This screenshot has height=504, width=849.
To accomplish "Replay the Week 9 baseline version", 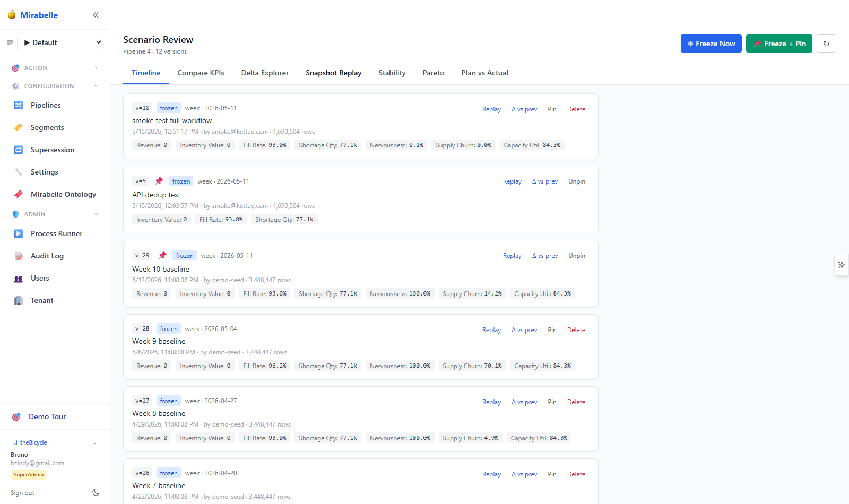I will coord(491,330).
